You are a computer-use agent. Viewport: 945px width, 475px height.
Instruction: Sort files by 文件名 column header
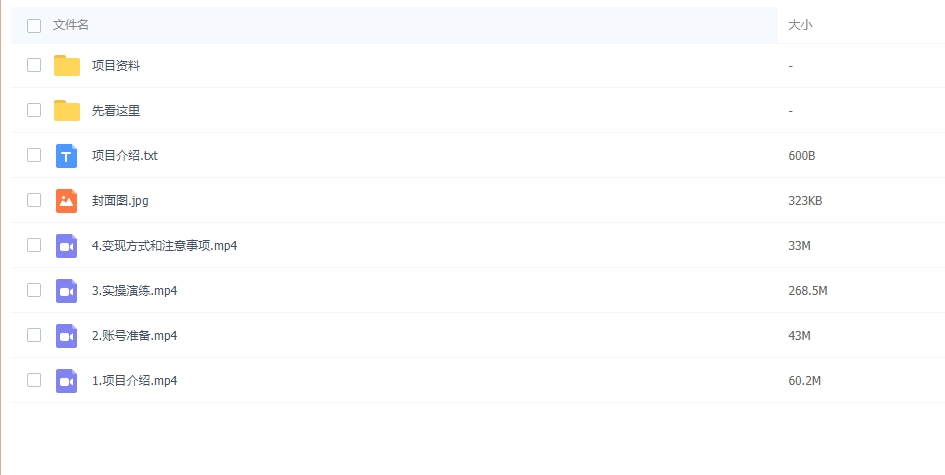(71, 25)
